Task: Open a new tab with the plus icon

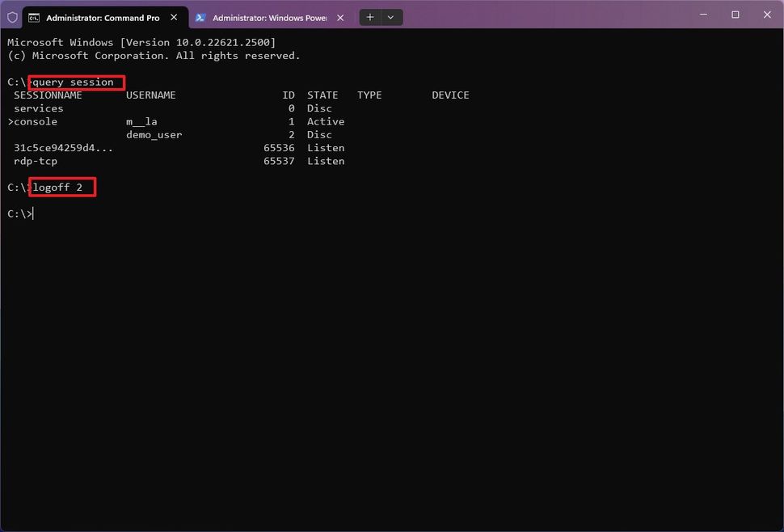Action: (369, 16)
